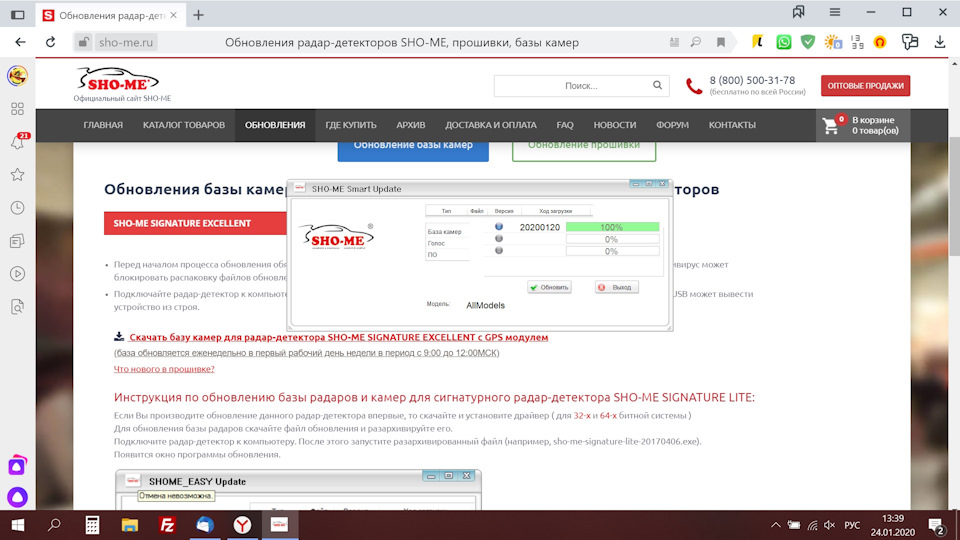Image resolution: width=960 pixels, height=540 pixels.
Task: Open sidebar favorites star icon
Action: [17, 175]
